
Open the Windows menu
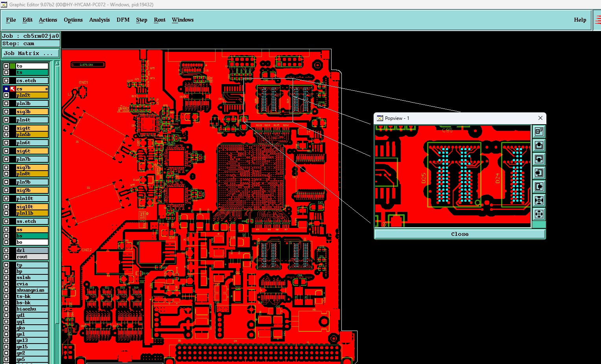(x=183, y=20)
